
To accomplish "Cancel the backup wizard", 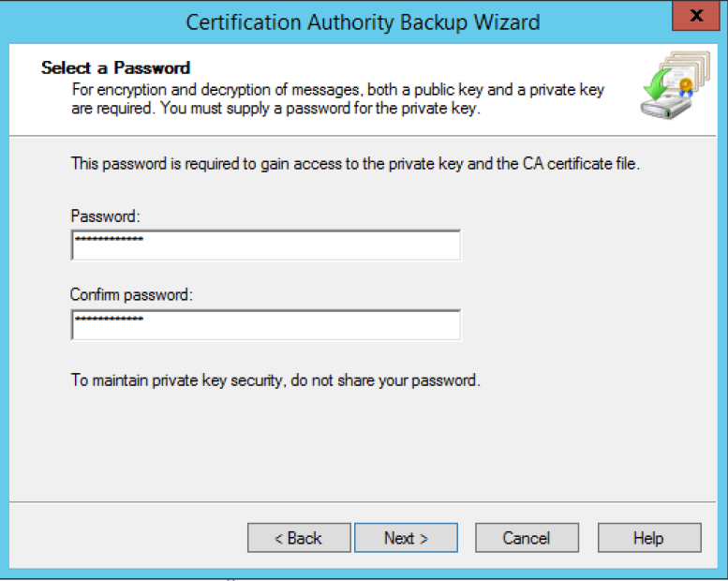I will pyautogui.click(x=526, y=538).
